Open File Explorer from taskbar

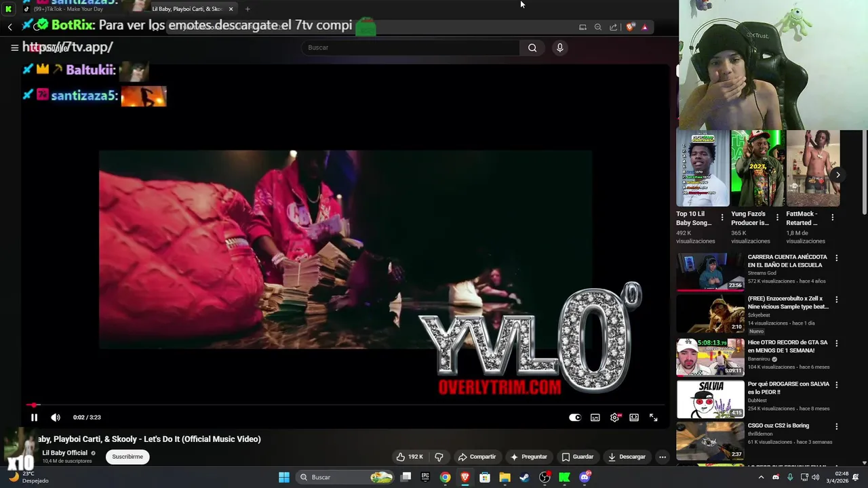click(505, 477)
